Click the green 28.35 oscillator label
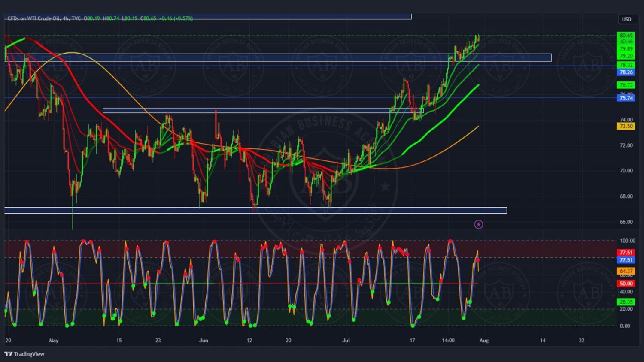Screen dimensions: 644x362 626,302
